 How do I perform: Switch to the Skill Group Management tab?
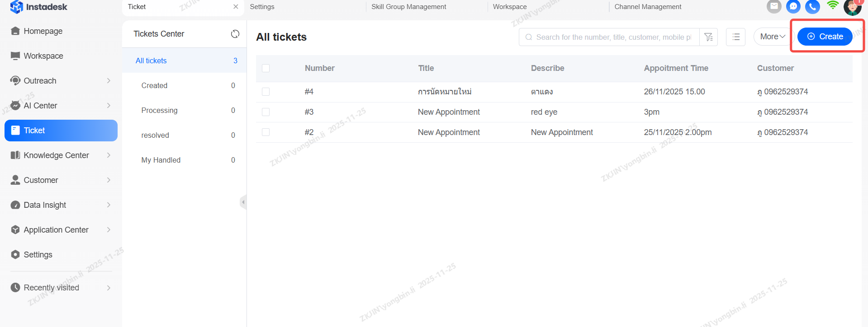coord(408,7)
